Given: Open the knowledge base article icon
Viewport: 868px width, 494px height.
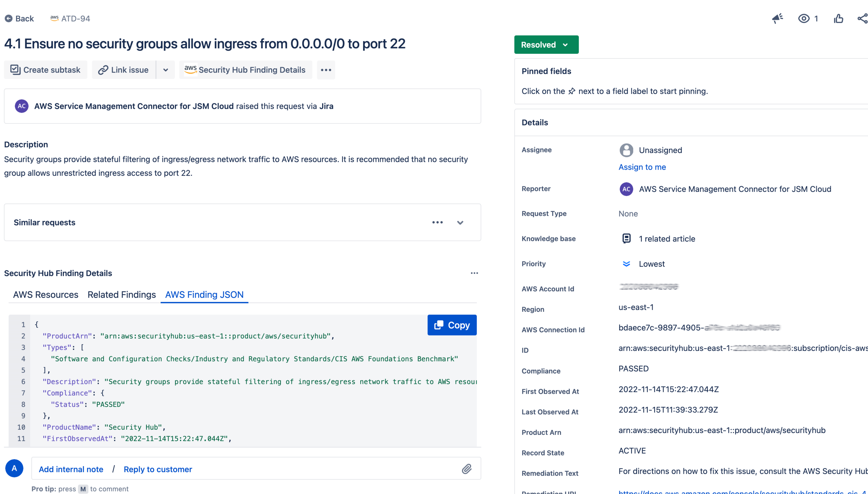Looking at the screenshot, I should click(626, 239).
